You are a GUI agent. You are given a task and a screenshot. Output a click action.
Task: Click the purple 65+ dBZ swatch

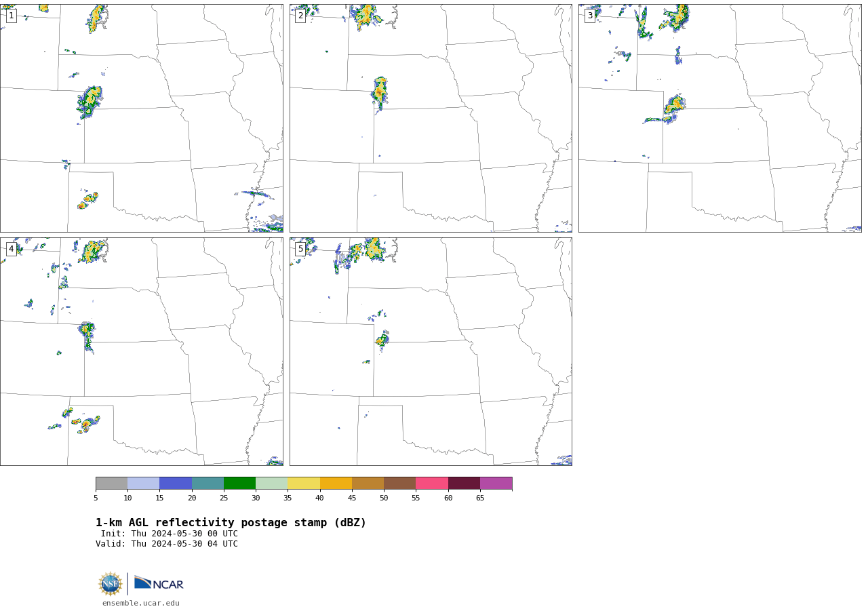pyautogui.click(x=496, y=483)
